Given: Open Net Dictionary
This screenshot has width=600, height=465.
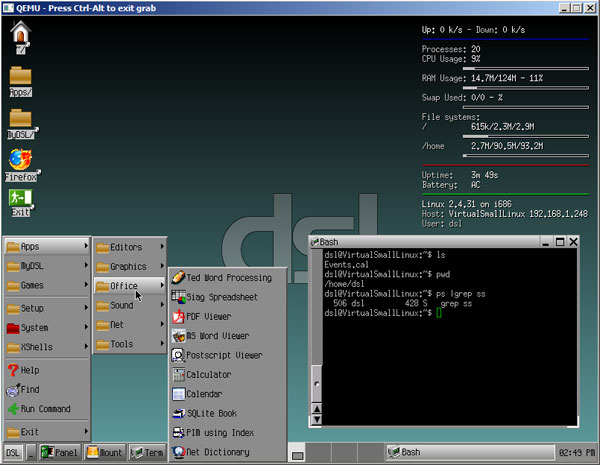Looking at the screenshot, I should (x=228, y=452).
